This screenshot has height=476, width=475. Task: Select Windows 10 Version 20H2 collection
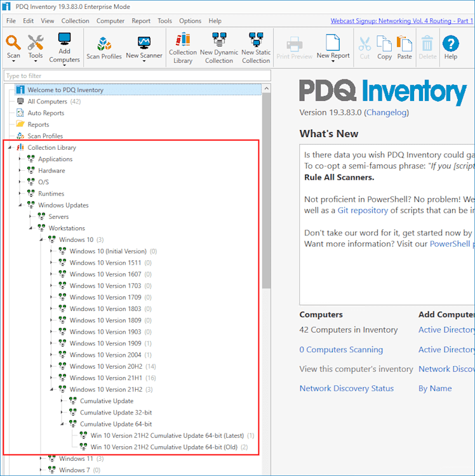click(x=106, y=366)
